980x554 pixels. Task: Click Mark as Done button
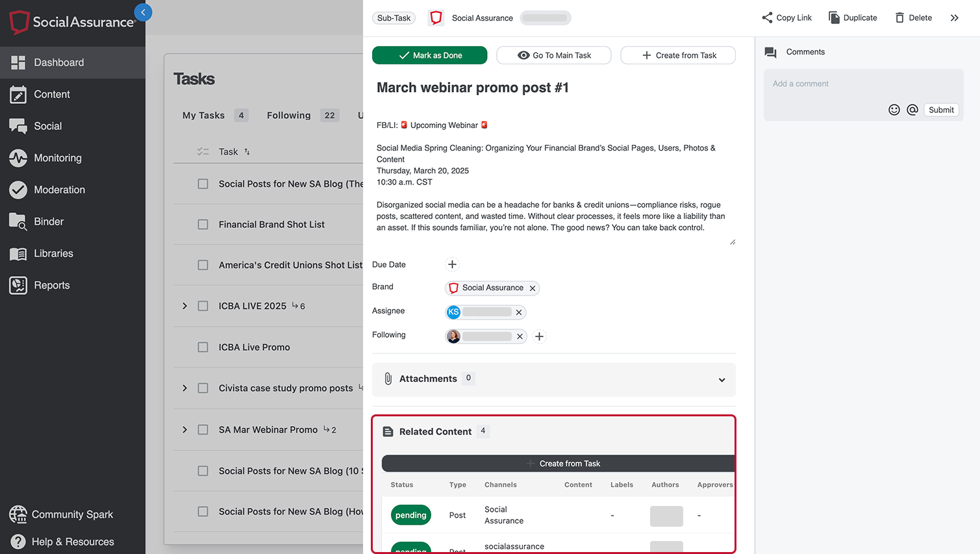[429, 55]
